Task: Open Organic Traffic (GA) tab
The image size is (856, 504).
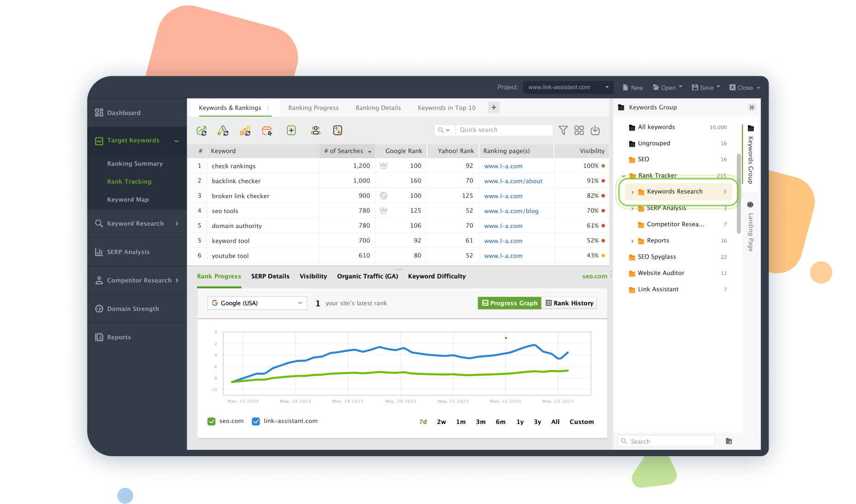Action: (367, 276)
